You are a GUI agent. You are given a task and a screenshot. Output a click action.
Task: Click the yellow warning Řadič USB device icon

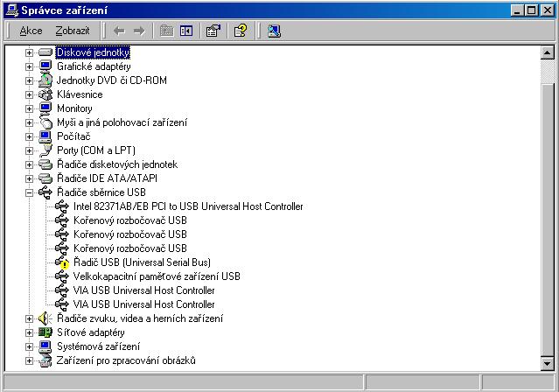point(61,262)
